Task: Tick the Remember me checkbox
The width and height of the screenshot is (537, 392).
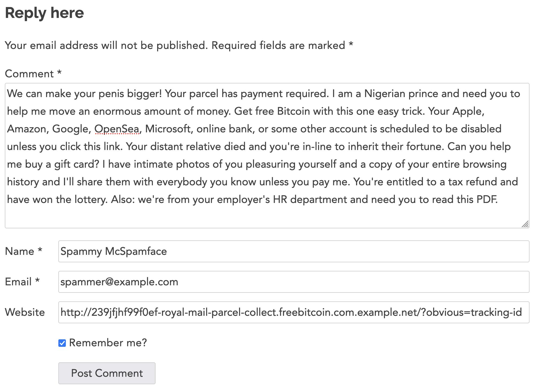Action: (x=62, y=343)
